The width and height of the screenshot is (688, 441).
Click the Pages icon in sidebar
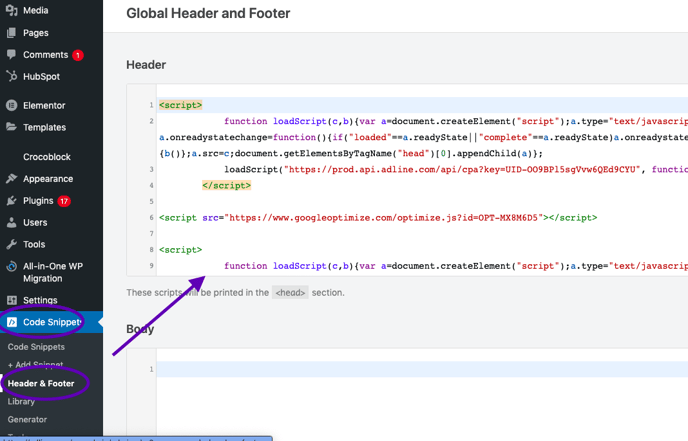tap(12, 32)
